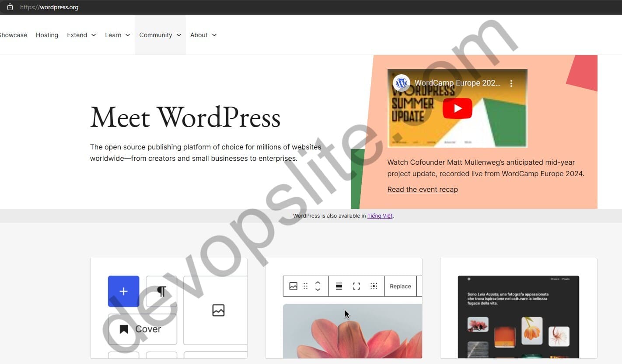Viewport: 622px width, 364px height.
Task: Expand the Community chevron dropdown
Action: [179, 35]
